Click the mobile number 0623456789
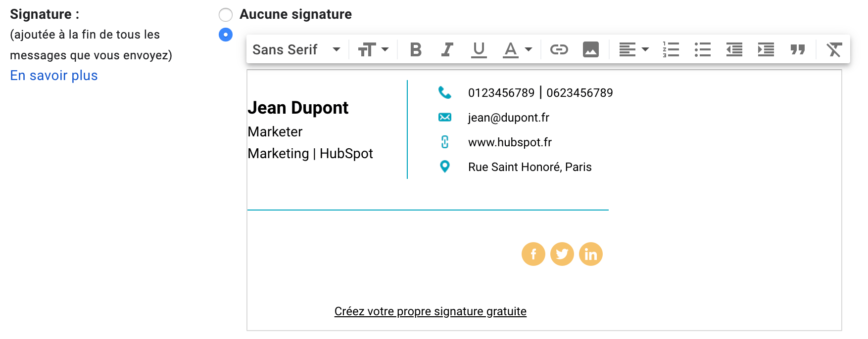 pyautogui.click(x=579, y=93)
